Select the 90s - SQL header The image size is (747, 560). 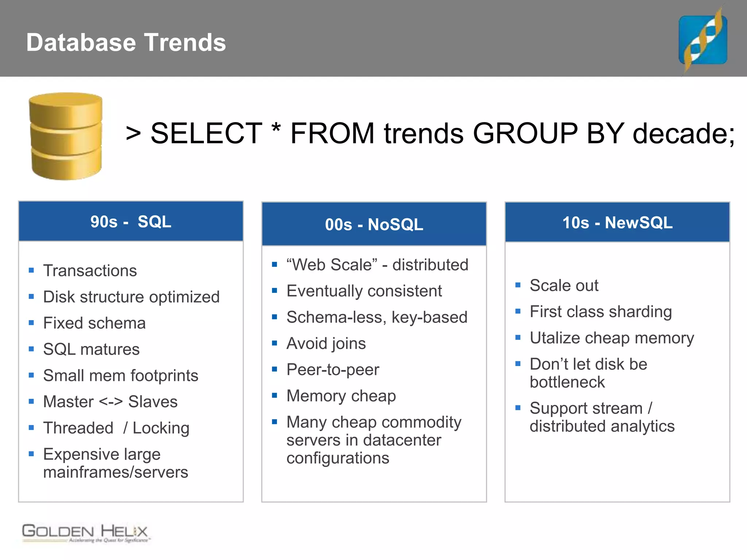click(131, 222)
